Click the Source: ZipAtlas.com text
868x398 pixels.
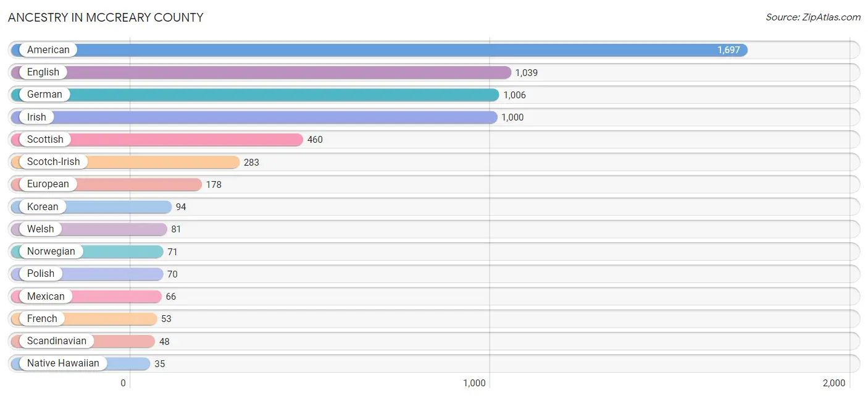pyautogui.click(x=813, y=17)
